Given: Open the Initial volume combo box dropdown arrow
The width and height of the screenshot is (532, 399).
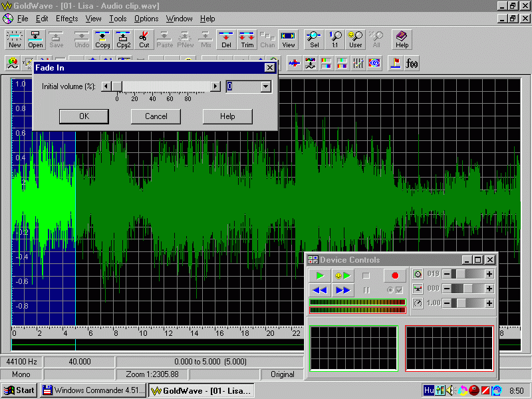Looking at the screenshot, I should [x=265, y=86].
